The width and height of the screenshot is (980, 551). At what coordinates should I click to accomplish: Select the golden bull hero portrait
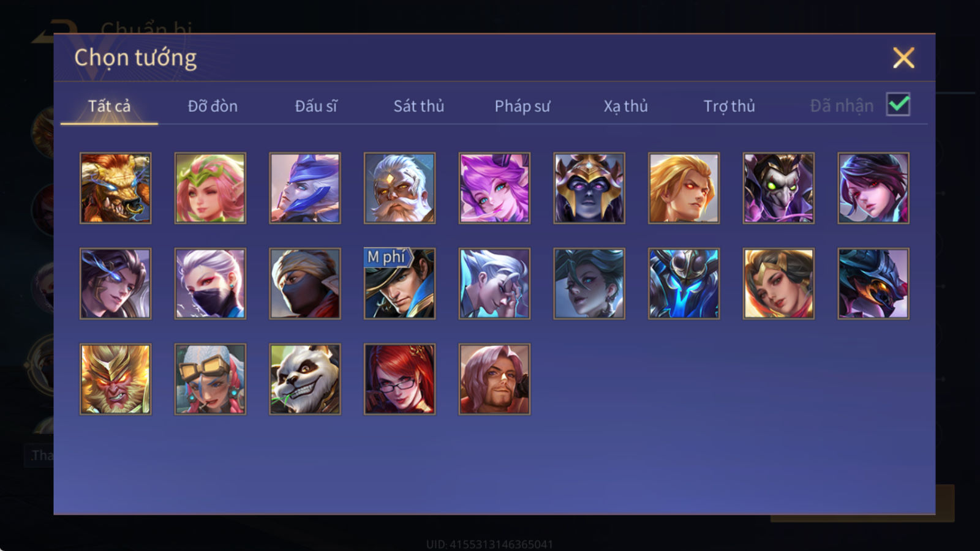pyautogui.click(x=116, y=188)
